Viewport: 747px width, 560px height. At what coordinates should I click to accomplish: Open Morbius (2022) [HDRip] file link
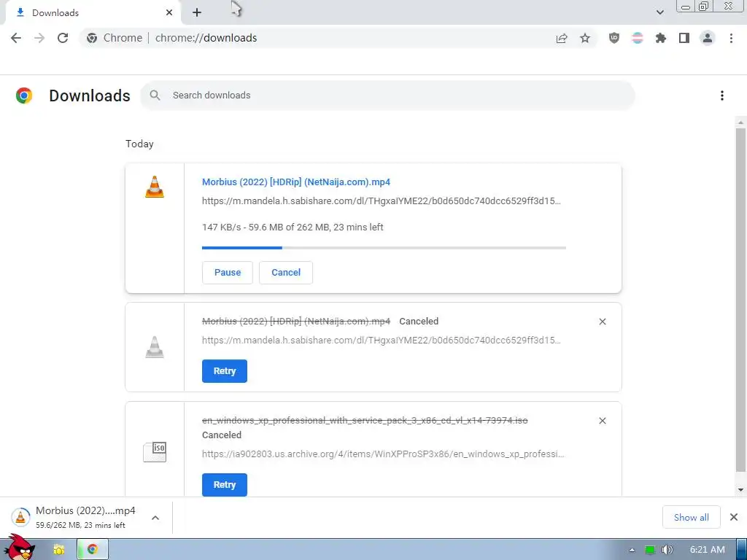point(296,182)
